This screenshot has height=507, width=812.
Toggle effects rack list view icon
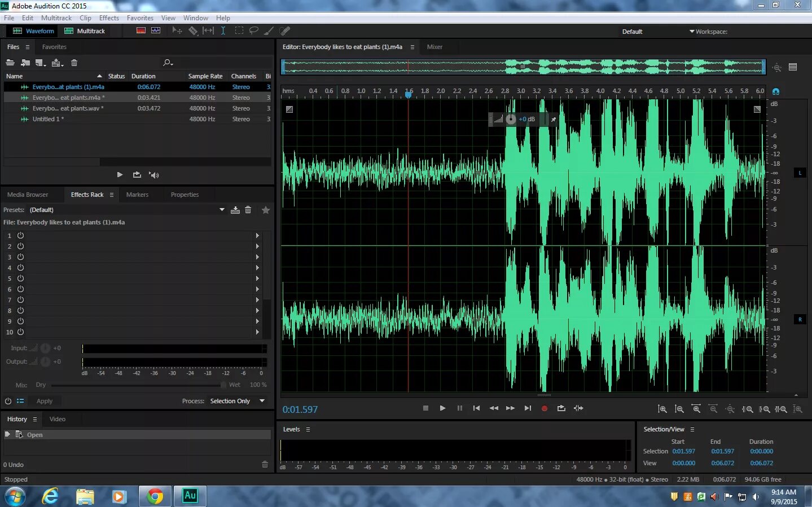pyautogui.click(x=20, y=401)
